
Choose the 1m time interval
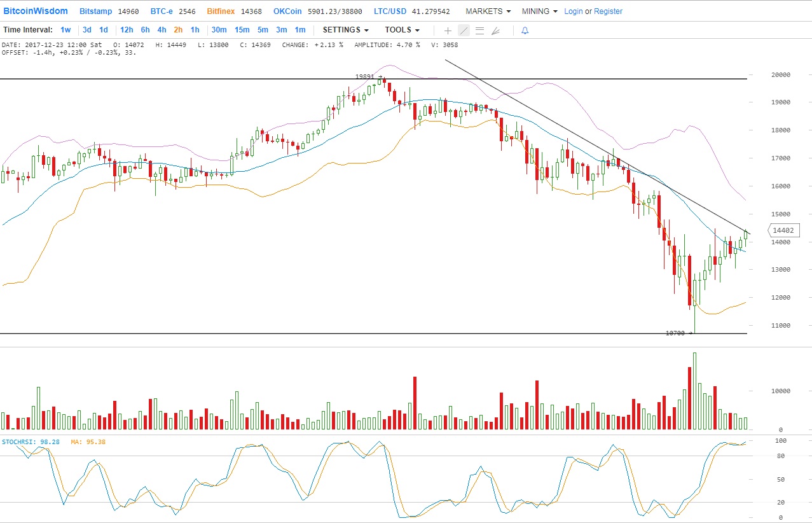coord(300,30)
